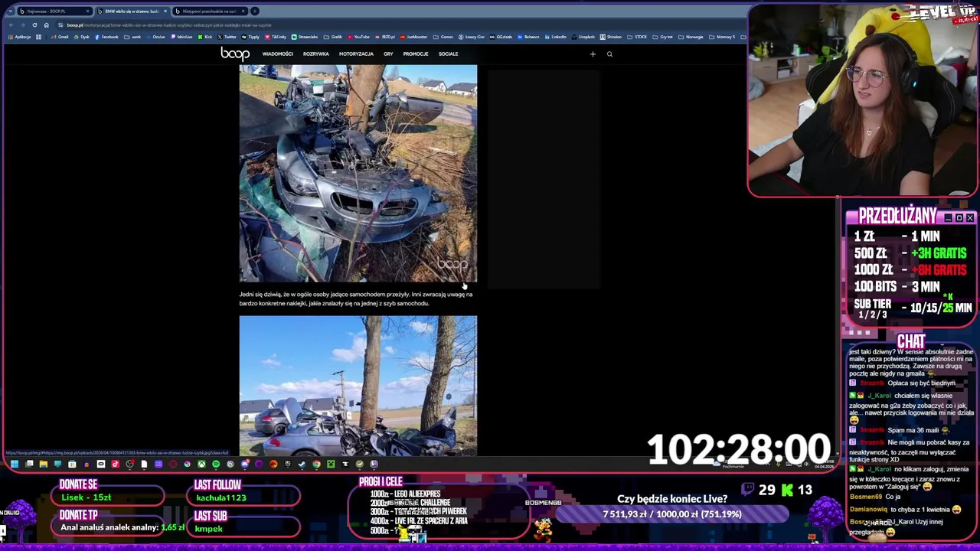980x551 pixels.
Task: Open the ROZRYWKA menu section
Action: click(x=315, y=54)
